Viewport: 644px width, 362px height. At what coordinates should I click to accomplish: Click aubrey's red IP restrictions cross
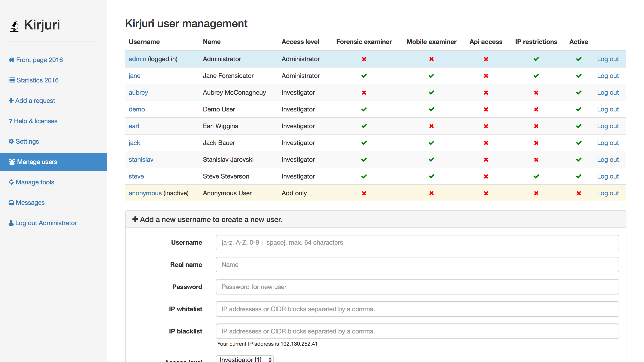(x=536, y=93)
